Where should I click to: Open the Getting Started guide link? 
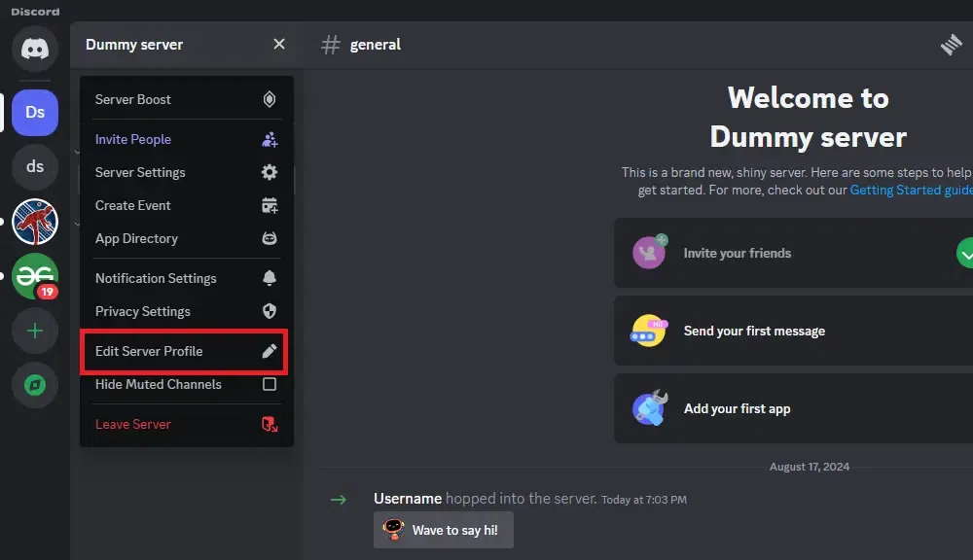911,190
